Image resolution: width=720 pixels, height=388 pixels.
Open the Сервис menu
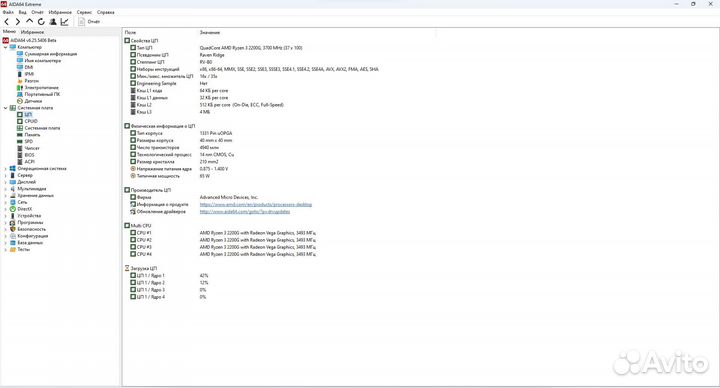(x=84, y=12)
